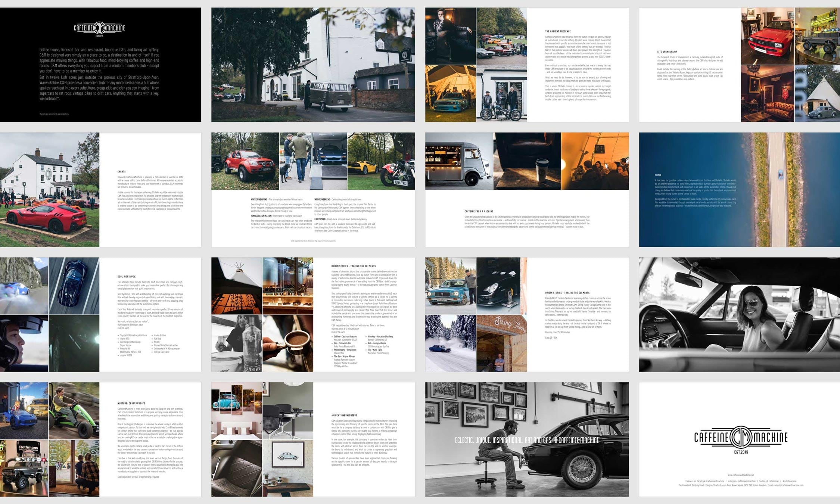Image resolution: width=840 pixels, height=504 pixels.
Task: Open the bedroom photo with blue Beetle canvas art
Action: [x=237, y=411]
